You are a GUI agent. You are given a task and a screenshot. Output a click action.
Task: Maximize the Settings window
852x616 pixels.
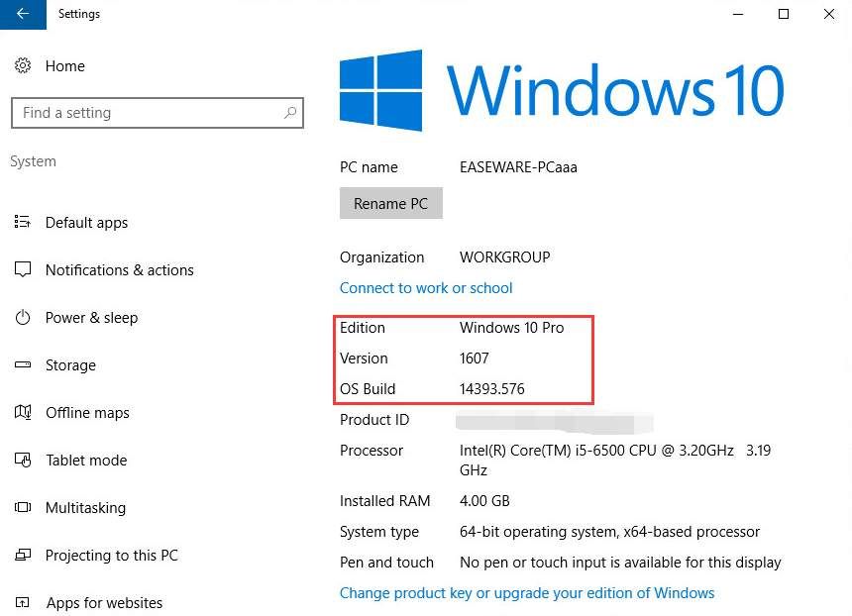[784, 14]
